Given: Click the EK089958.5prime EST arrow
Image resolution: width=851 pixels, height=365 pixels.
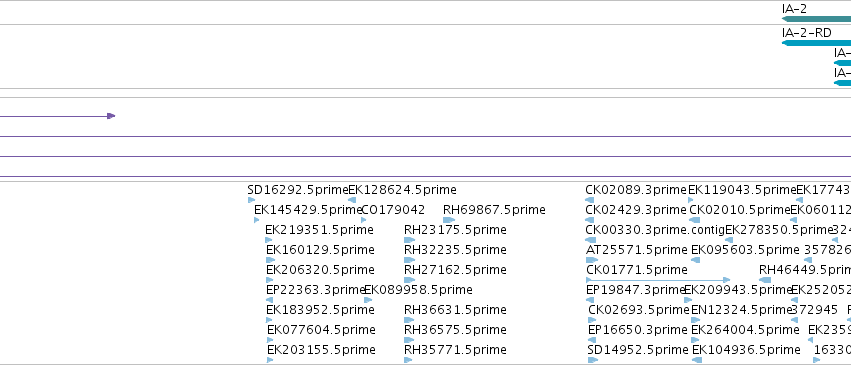Looking at the screenshot, I should pos(368,300).
